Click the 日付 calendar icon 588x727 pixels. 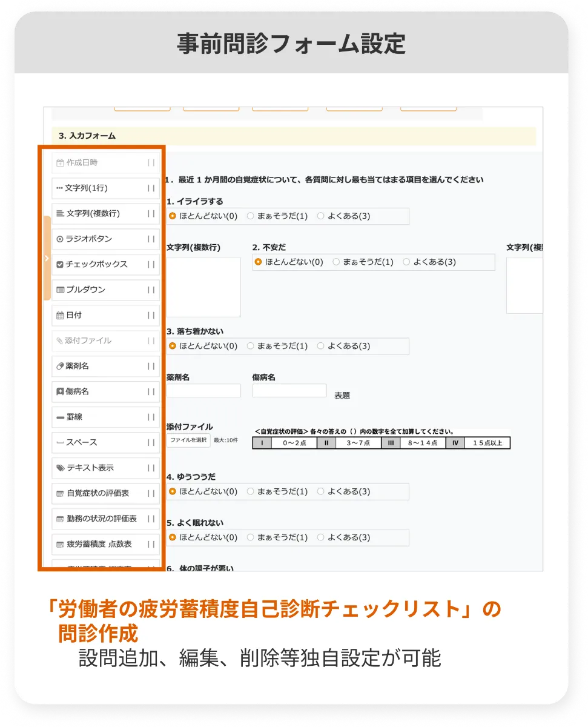[60, 316]
